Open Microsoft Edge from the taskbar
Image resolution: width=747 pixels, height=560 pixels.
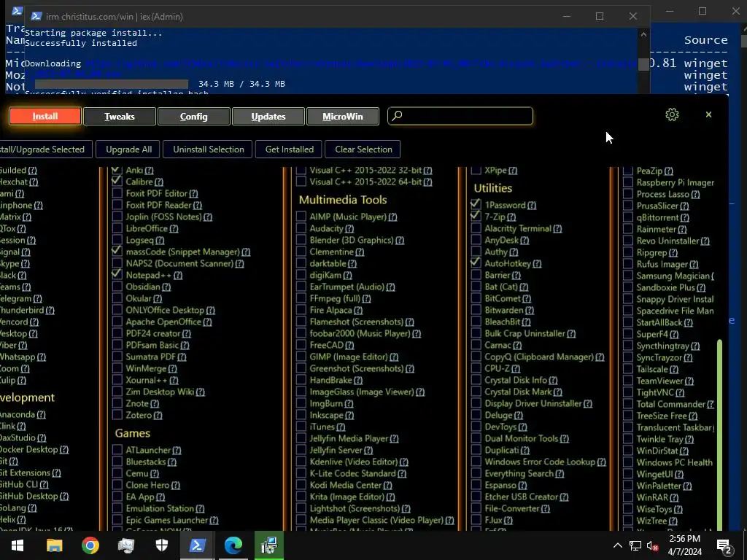(x=233, y=545)
